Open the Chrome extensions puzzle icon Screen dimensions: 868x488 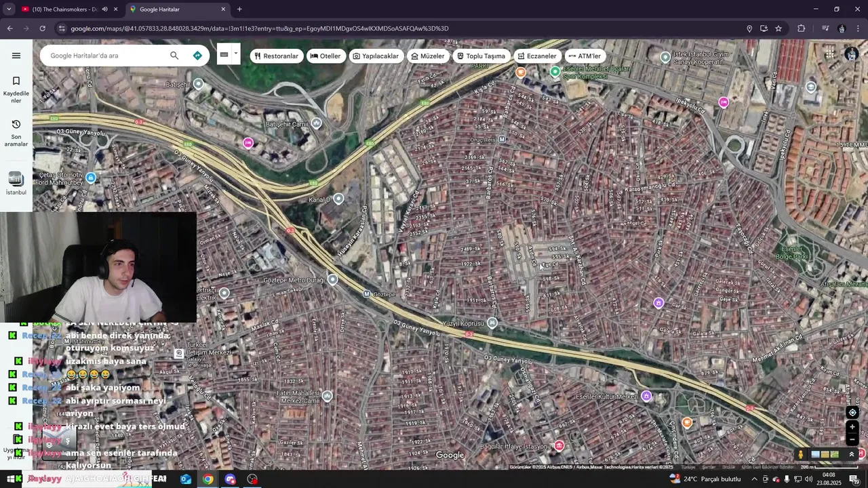(x=802, y=28)
